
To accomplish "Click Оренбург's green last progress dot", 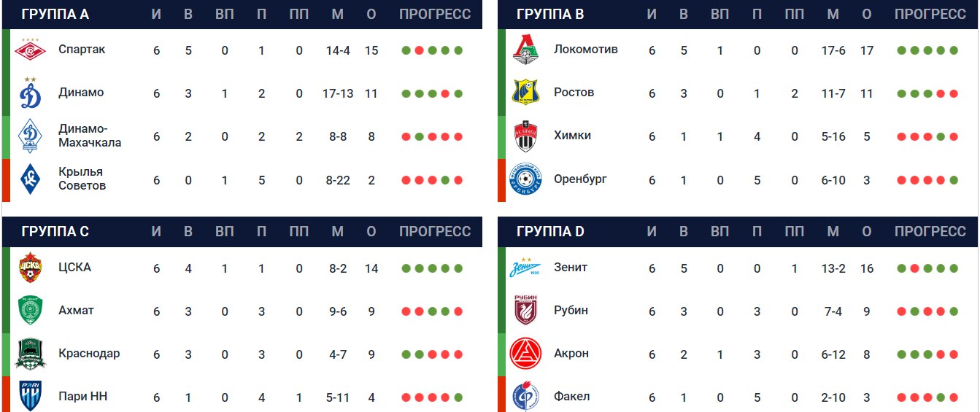I will pyautogui.click(x=954, y=180).
